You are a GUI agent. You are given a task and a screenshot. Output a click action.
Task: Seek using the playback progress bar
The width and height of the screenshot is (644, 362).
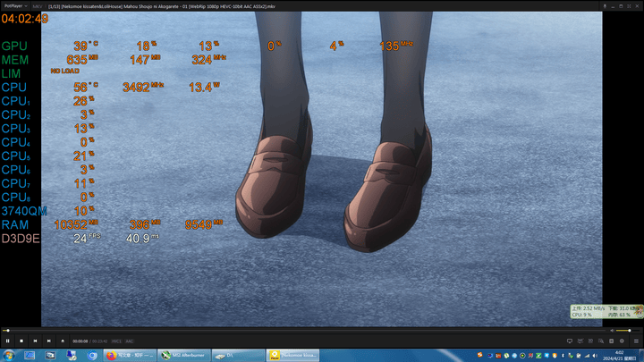pyautogui.click(x=303, y=331)
